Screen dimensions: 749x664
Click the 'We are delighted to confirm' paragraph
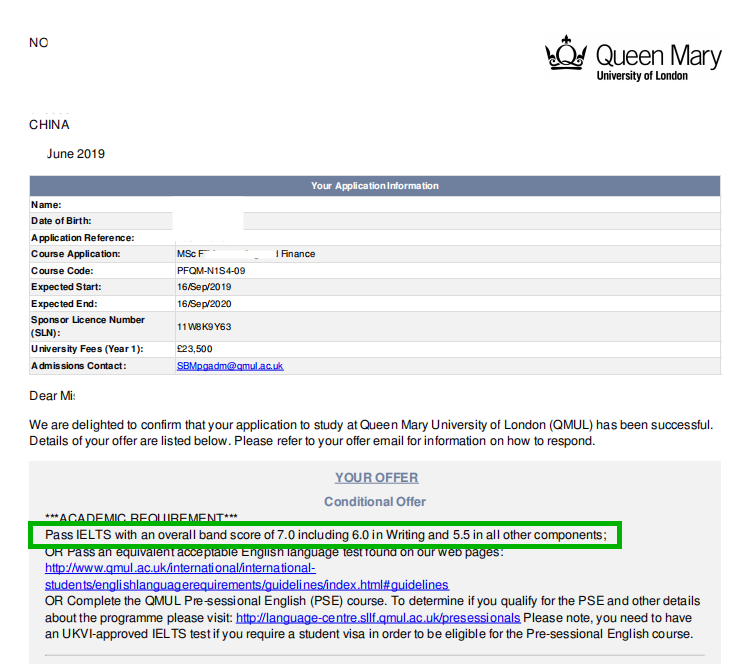pos(371,433)
